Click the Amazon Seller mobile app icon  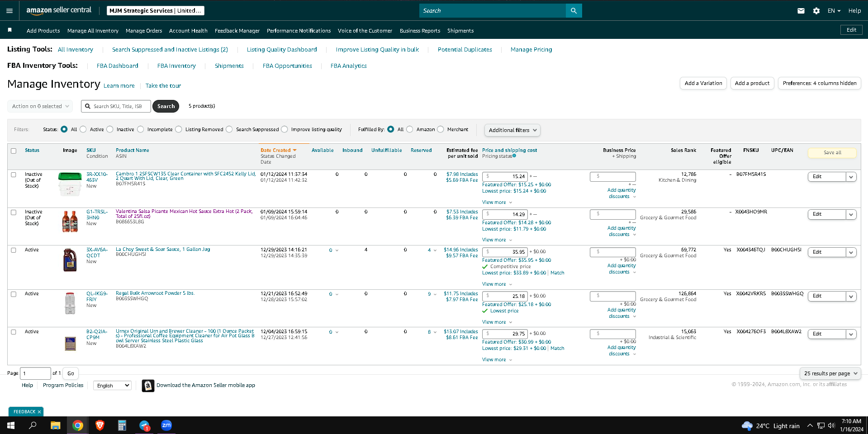pos(148,386)
